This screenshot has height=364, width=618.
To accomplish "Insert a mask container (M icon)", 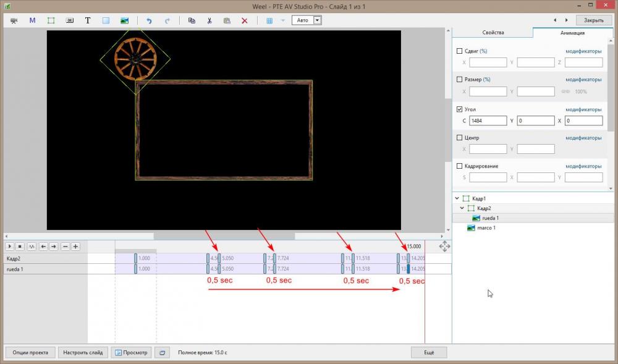I will [32, 20].
